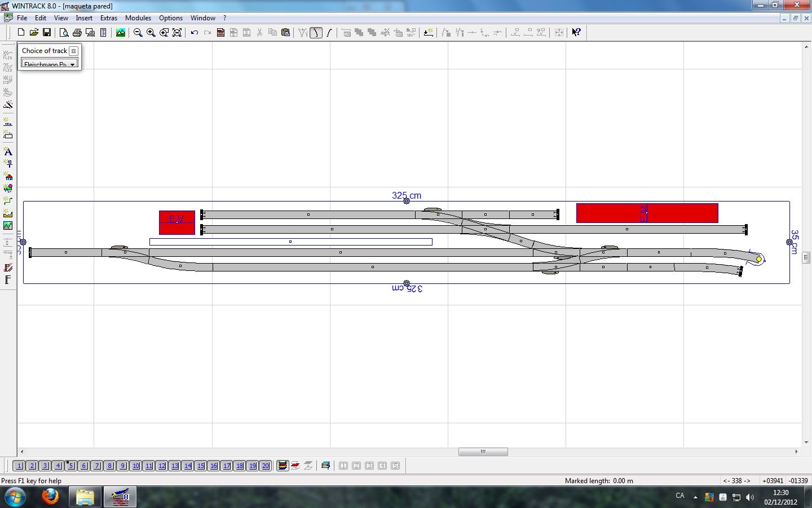812x508 pixels.
Task: Save the layout using the floppy disk icon
Action: tap(47, 33)
